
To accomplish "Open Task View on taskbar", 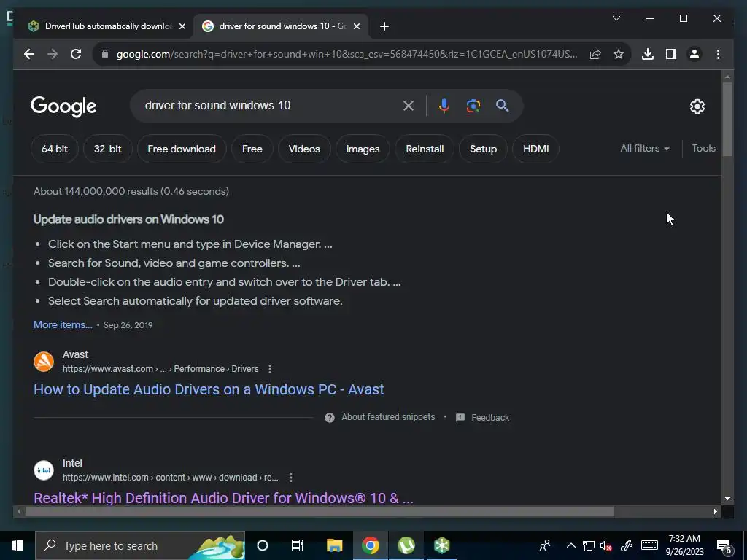I will coord(298,545).
